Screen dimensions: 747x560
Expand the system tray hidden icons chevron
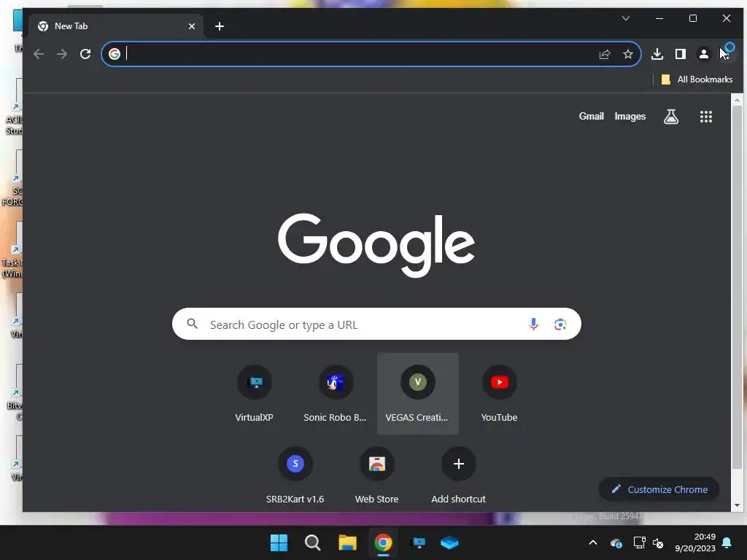coord(593,542)
